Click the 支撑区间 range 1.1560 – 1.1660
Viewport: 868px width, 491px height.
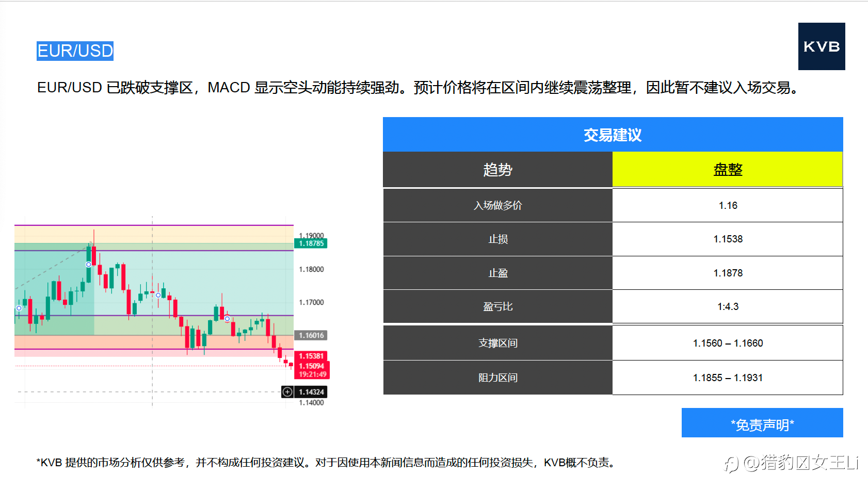pos(728,343)
